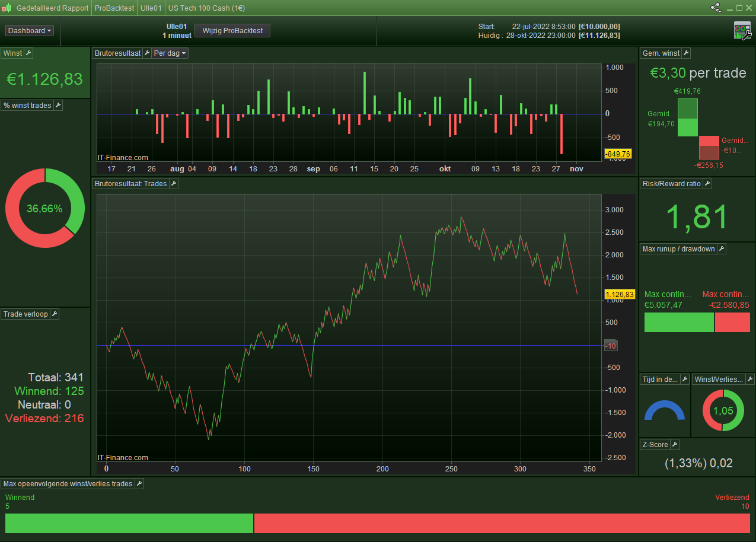This screenshot has height=542, width=756.
Task: Open the ProBacktest settings icon top right
Action: tap(742, 31)
